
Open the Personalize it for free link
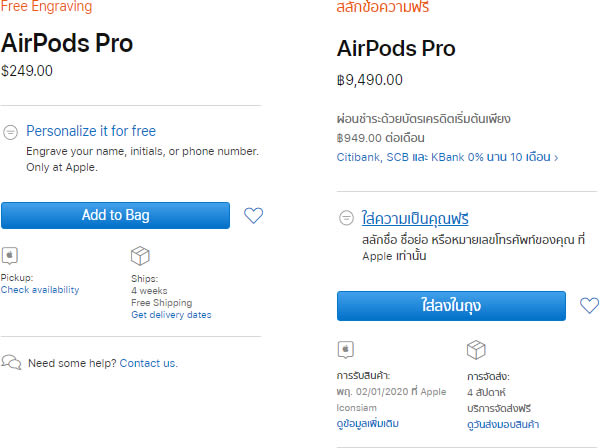pyautogui.click(x=91, y=131)
